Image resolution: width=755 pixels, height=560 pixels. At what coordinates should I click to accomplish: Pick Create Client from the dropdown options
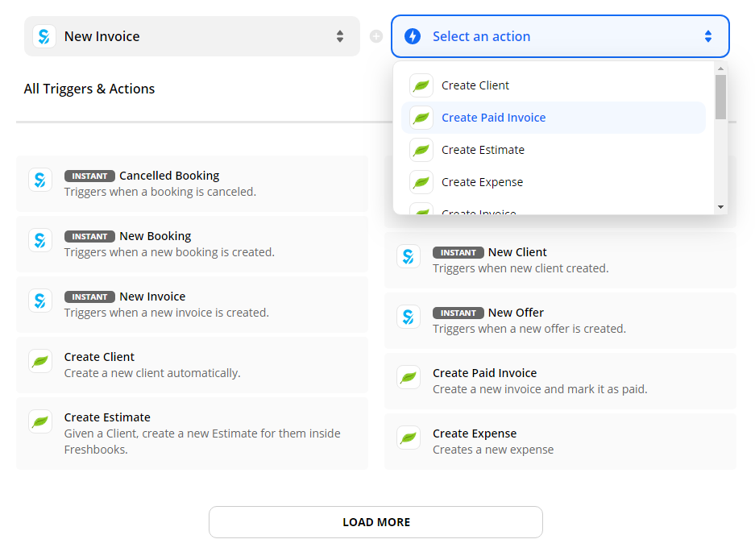tap(475, 85)
